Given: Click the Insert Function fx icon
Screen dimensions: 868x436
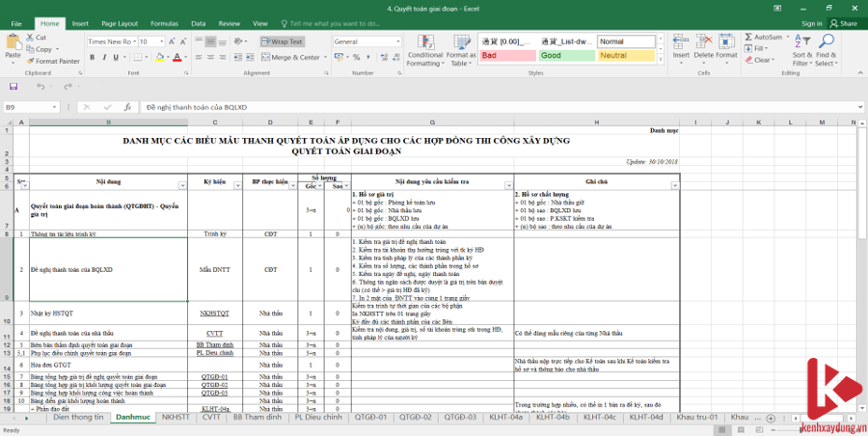Looking at the screenshot, I should click(x=127, y=107).
